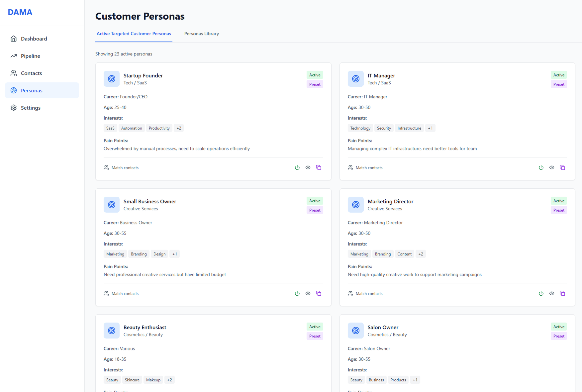Viewport: 582px width, 392px height.
Task: Click the Small Business Owner avatar icon
Action: (112, 205)
